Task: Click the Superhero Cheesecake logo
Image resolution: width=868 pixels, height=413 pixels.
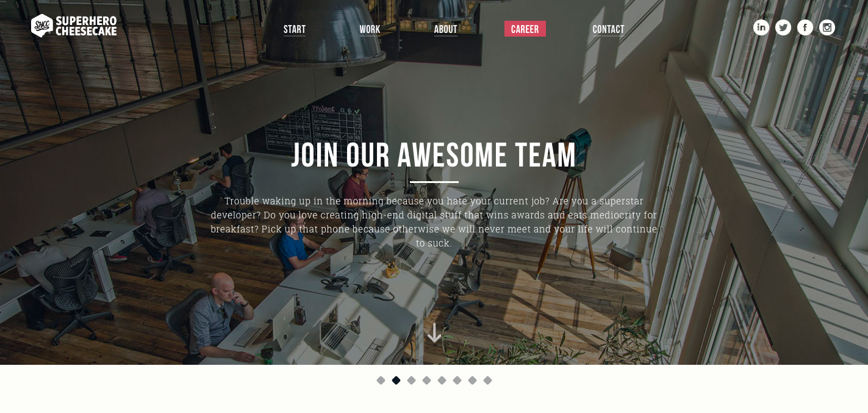Action: pos(74,26)
